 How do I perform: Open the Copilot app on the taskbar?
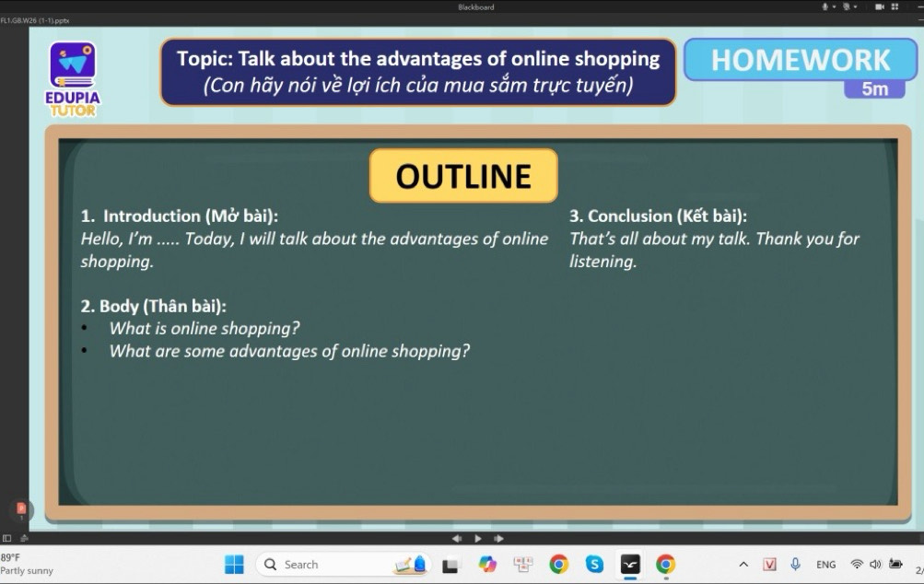[487, 565]
